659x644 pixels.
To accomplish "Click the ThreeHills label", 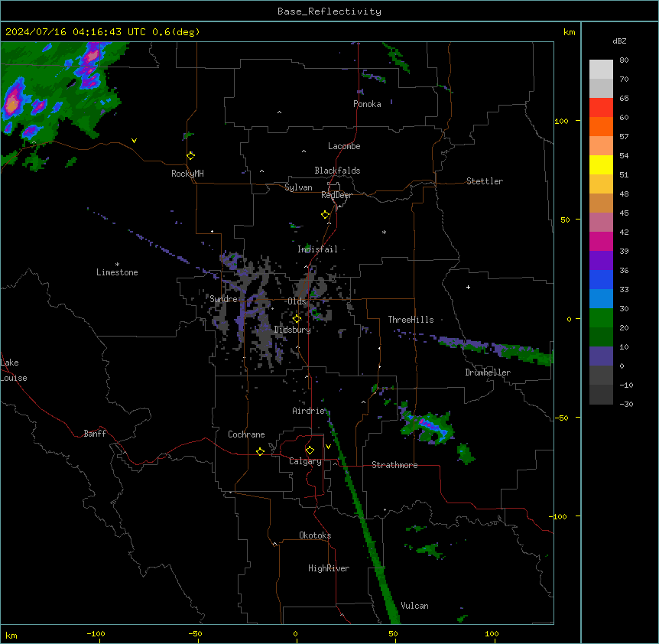I will (x=411, y=320).
